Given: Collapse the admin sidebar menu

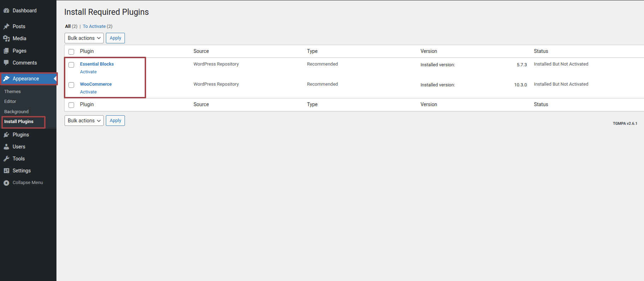Looking at the screenshot, I should pos(23,183).
